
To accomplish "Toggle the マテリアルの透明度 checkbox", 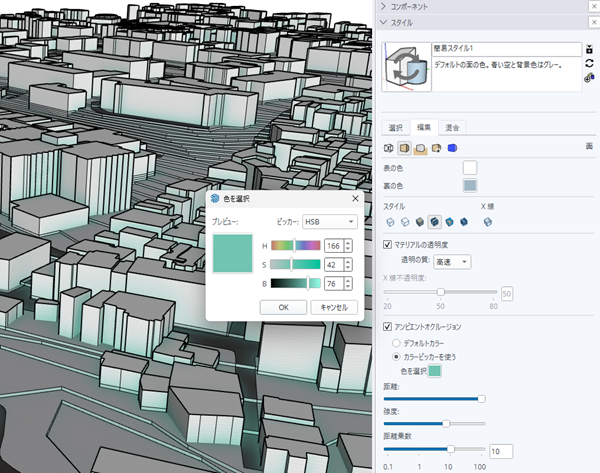I will point(389,244).
